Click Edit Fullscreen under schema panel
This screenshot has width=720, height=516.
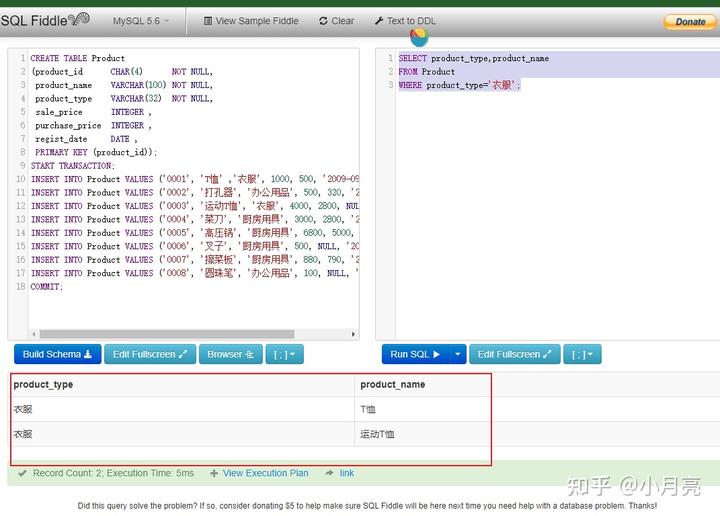point(150,354)
